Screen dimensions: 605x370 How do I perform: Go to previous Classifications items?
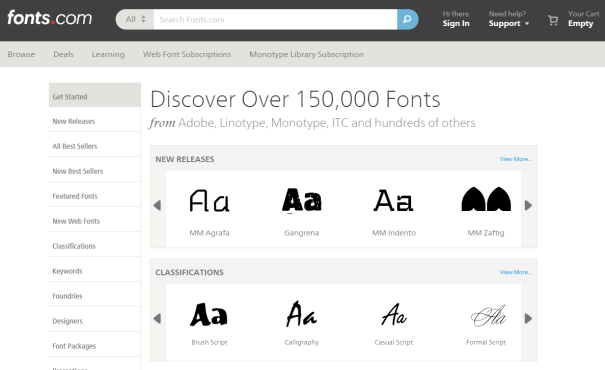157,319
